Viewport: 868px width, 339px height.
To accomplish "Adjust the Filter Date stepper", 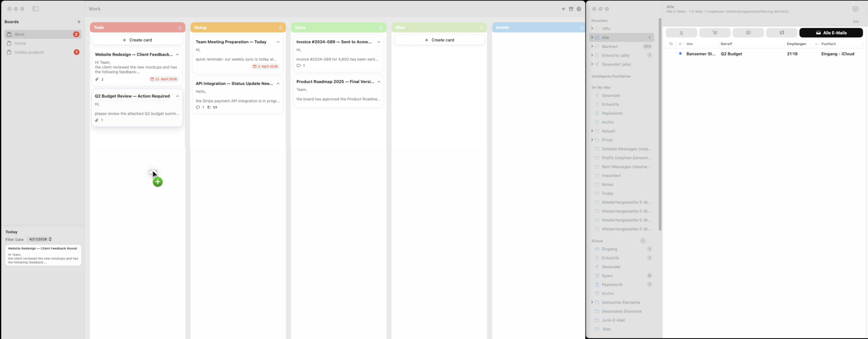I will 50,239.
